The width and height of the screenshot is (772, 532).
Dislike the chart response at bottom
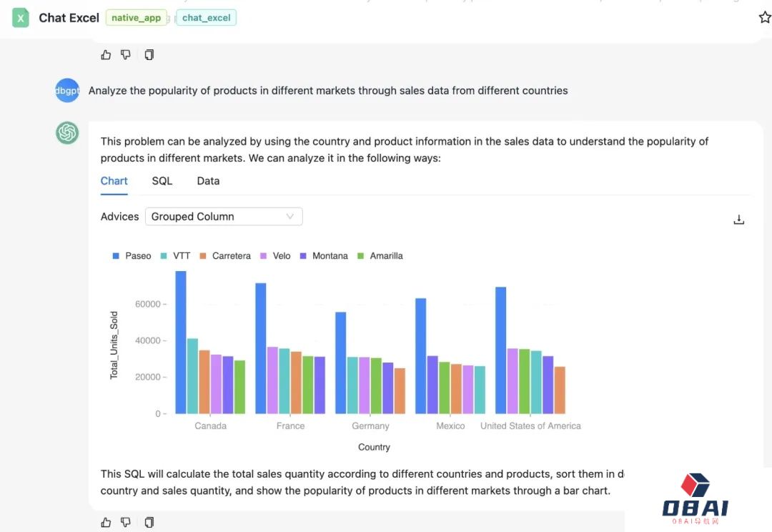(x=126, y=522)
